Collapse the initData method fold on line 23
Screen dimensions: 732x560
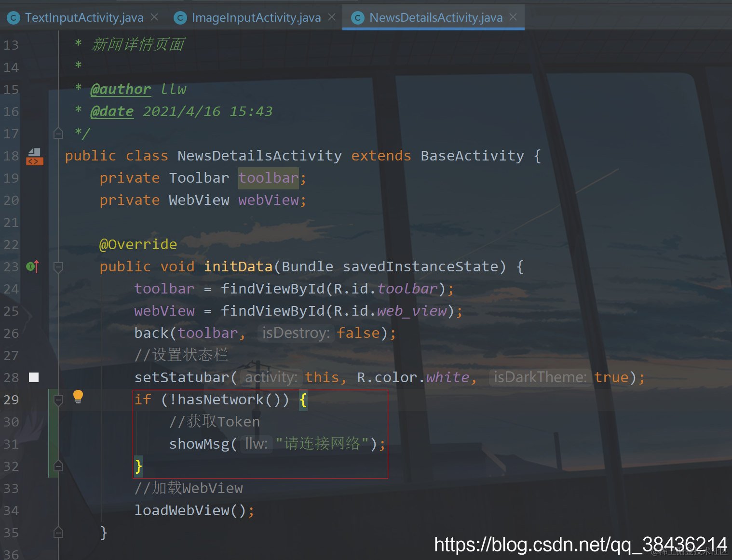[x=58, y=267]
